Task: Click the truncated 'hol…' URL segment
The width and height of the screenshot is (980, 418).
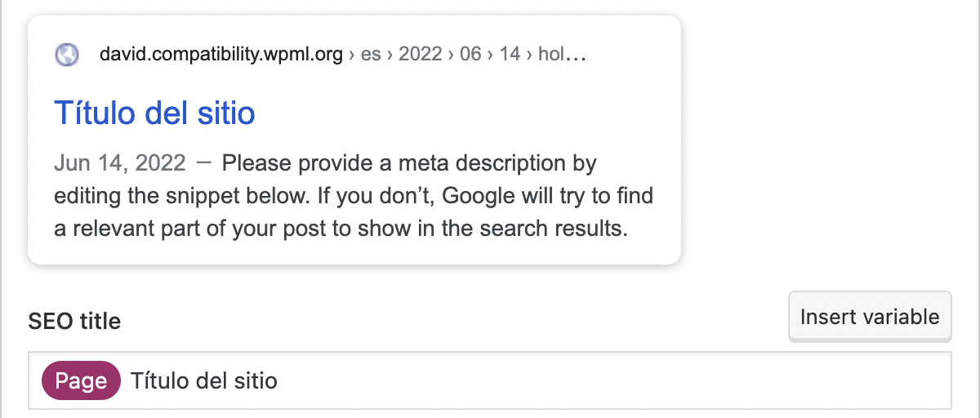Action: [x=562, y=56]
